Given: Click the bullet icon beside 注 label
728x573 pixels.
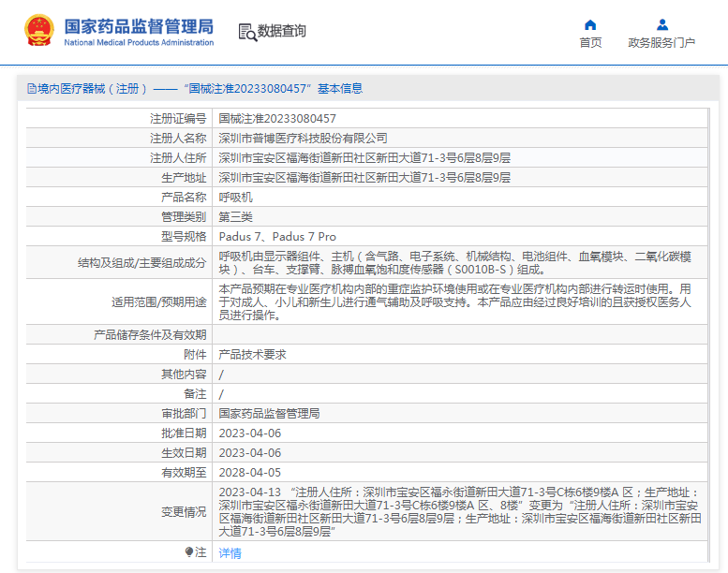Looking at the screenshot, I should 189,552.
